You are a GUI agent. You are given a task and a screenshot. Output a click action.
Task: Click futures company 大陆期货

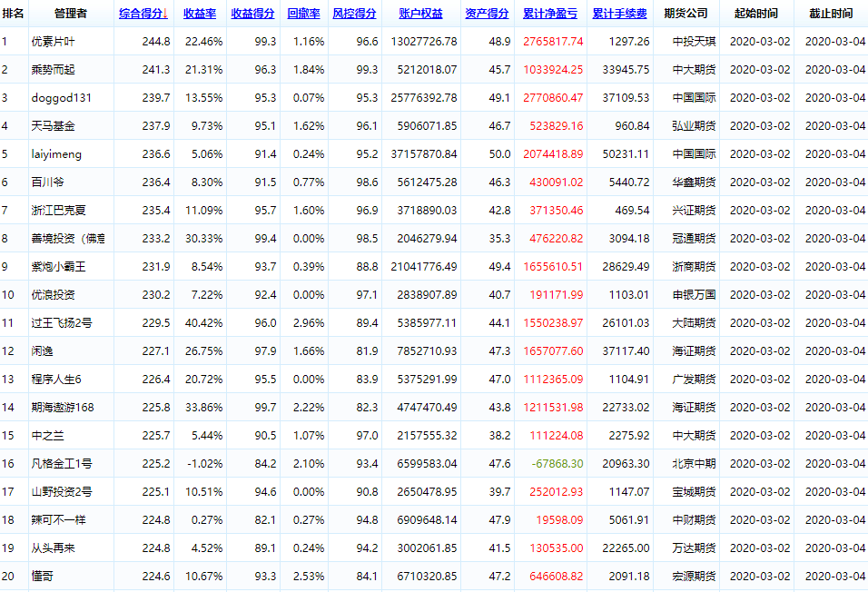pos(695,323)
